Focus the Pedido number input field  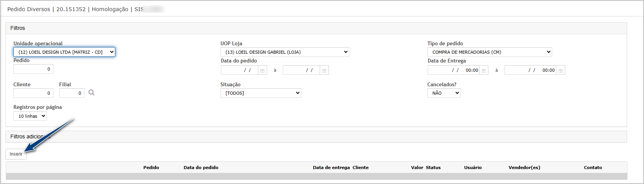33,69
